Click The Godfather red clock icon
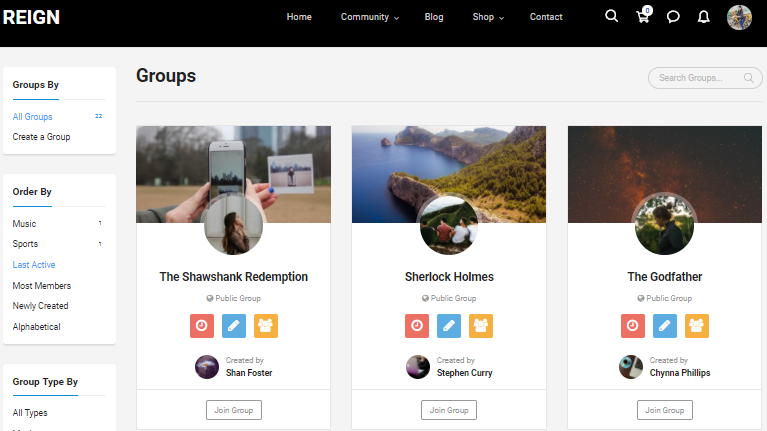Screen dimensions: 767x431 (632, 326)
